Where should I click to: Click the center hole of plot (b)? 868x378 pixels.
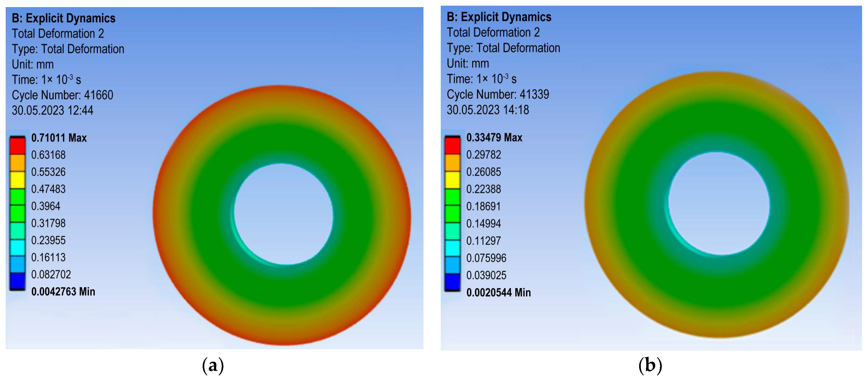pos(719,204)
